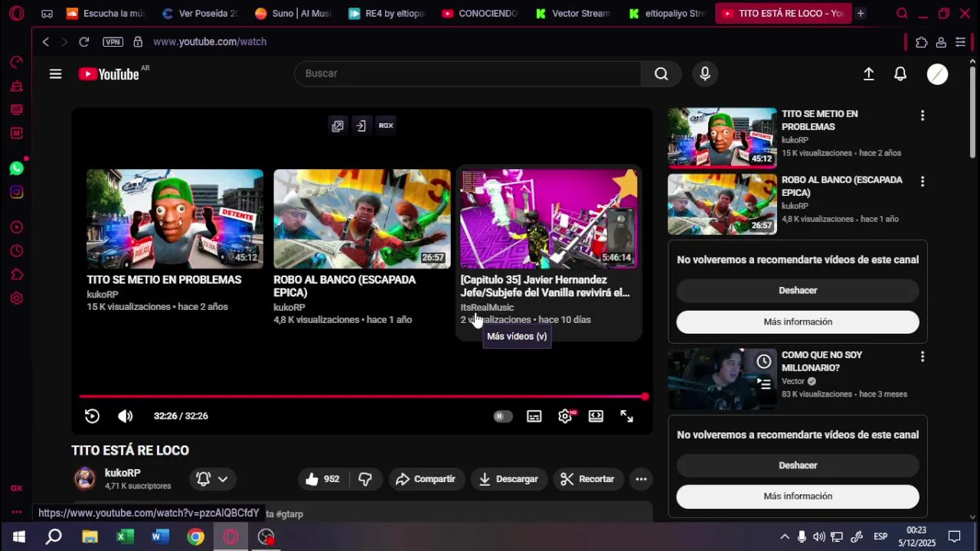Click the video pop-out icon above player
The image size is (980, 551).
(338, 126)
